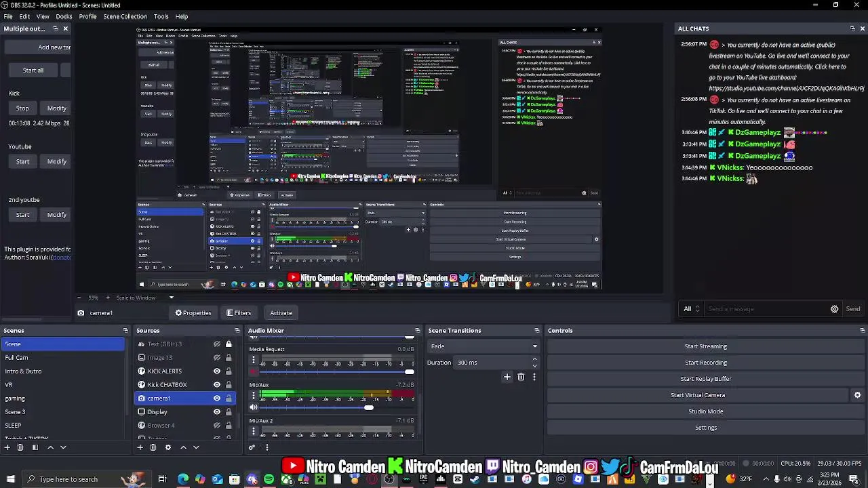The width and height of the screenshot is (868, 488).
Task: Undock the Controls panel
Action: [x=862, y=331]
